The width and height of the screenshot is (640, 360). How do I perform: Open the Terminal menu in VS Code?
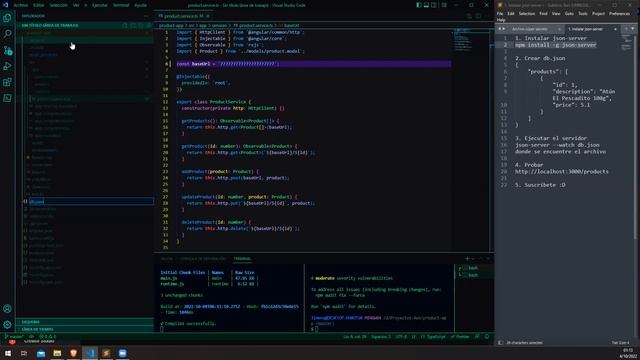click(x=121, y=5)
